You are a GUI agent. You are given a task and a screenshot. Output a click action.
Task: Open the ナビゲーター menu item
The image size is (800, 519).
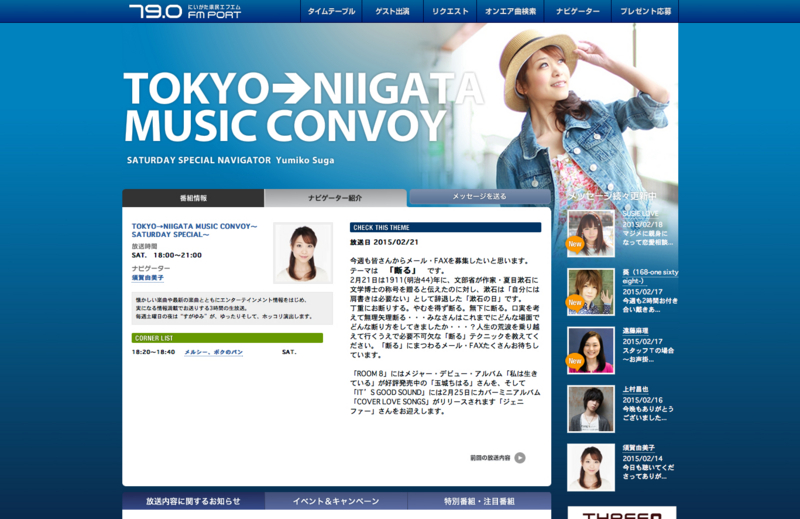point(578,11)
